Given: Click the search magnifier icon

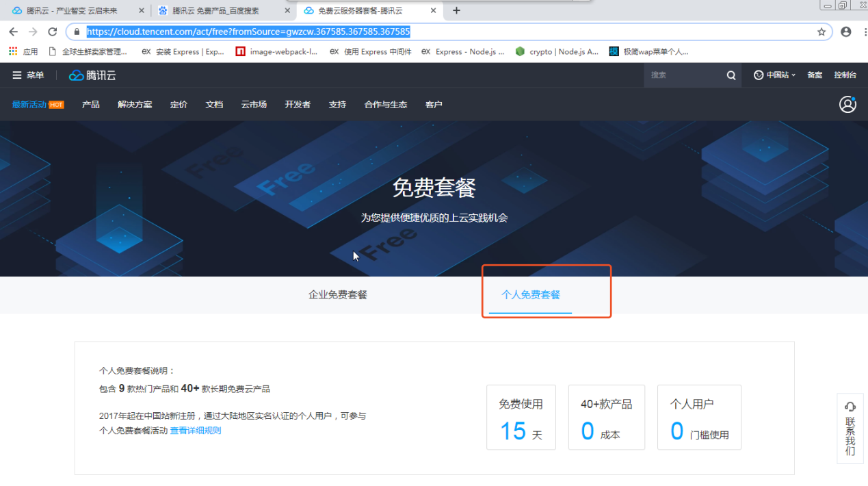Looking at the screenshot, I should 731,75.
